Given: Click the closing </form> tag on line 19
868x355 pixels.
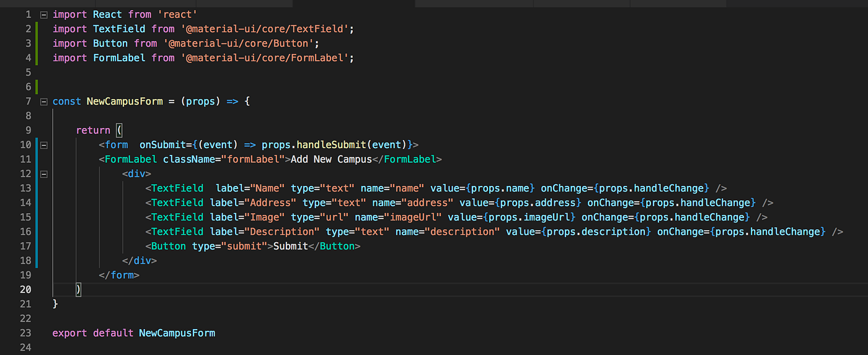Looking at the screenshot, I should point(119,275).
